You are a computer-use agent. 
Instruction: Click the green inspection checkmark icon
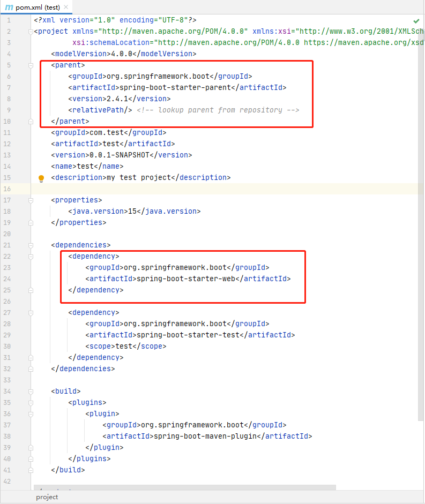click(x=416, y=21)
